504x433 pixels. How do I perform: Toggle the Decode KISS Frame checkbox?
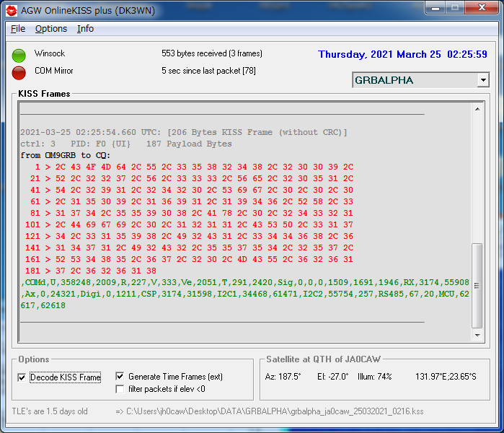pos(22,377)
